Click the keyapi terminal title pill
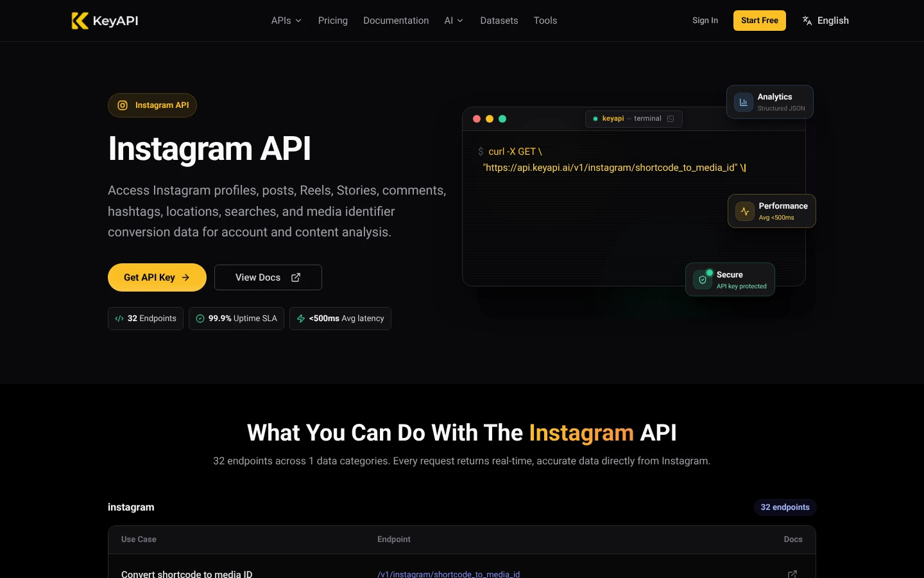924x578 pixels. point(633,119)
